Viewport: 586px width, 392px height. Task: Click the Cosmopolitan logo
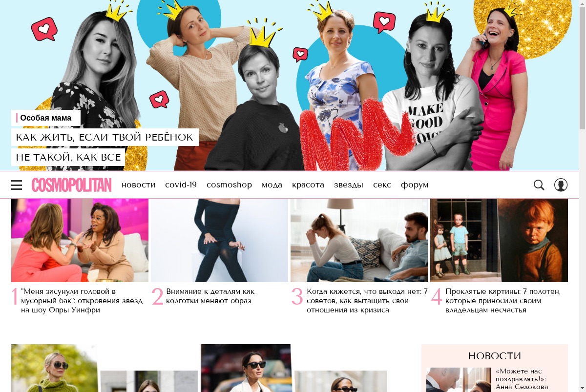coord(72,185)
